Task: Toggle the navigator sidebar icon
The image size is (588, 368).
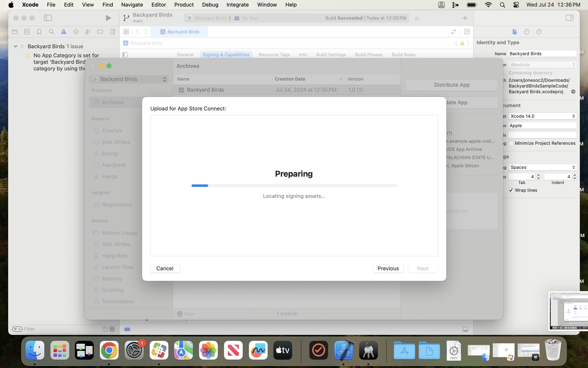Action: click(x=48, y=18)
